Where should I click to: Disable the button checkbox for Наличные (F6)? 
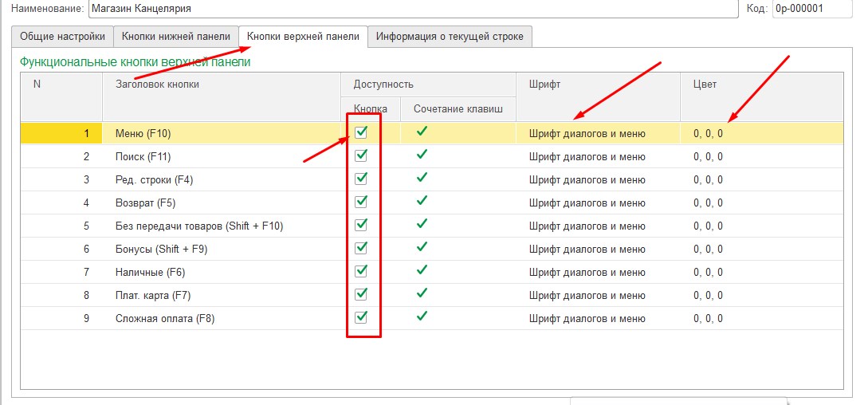tap(361, 271)
